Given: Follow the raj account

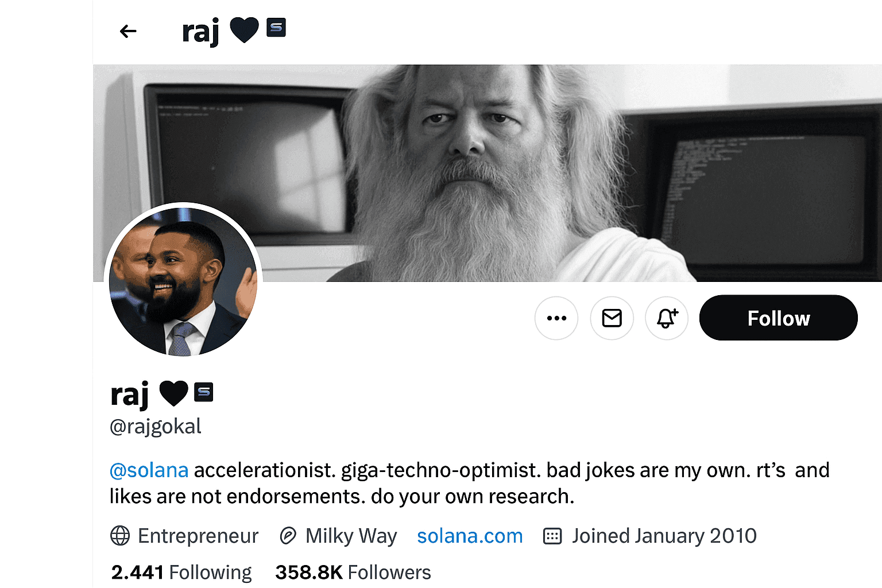Looking at the screenshot, I should [778, 318].
